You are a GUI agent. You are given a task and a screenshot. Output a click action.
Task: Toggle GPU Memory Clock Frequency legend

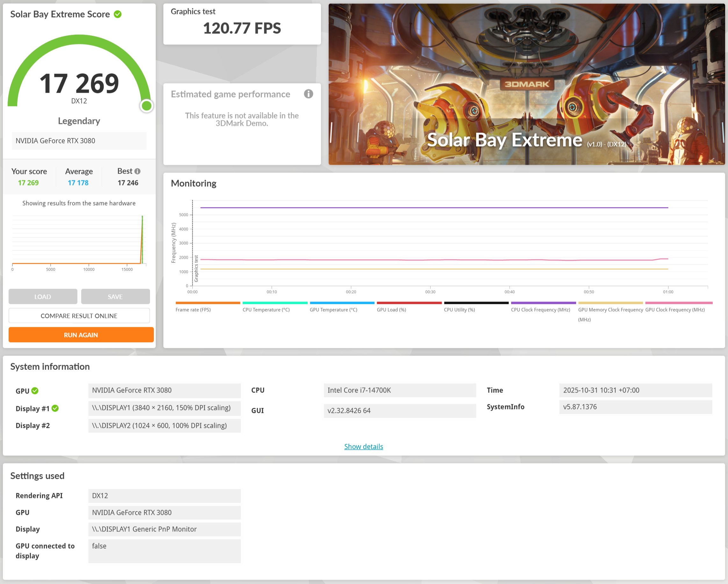tap(610, 309)
